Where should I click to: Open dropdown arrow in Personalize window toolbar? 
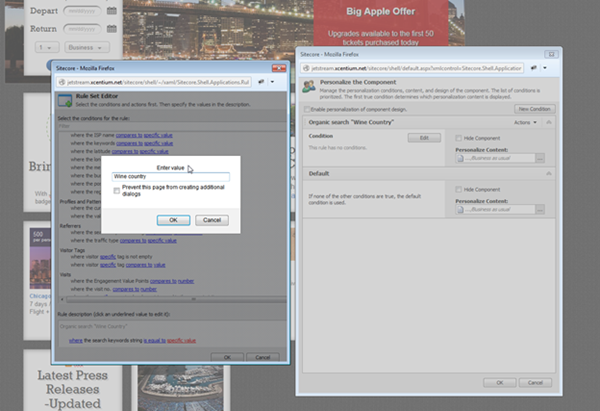[545, 68]
